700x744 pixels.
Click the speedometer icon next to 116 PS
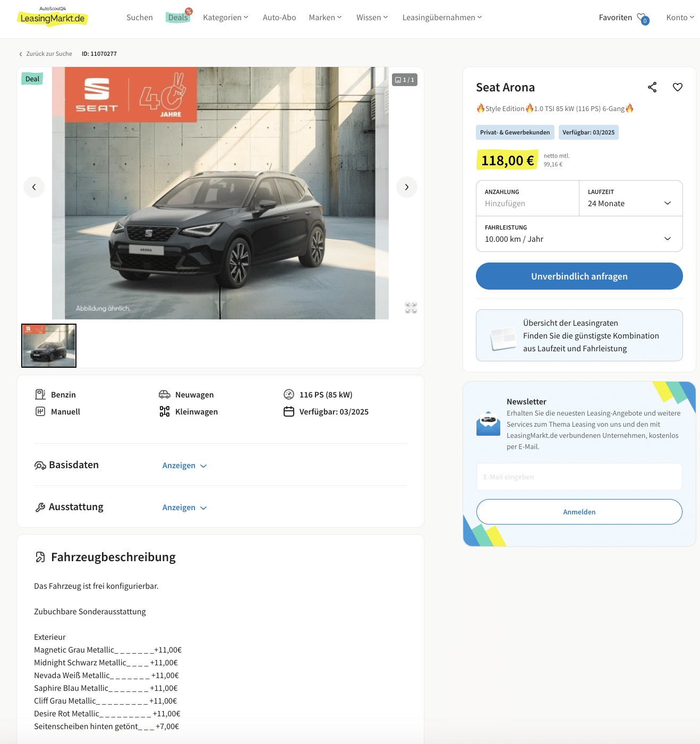(289, 394)
